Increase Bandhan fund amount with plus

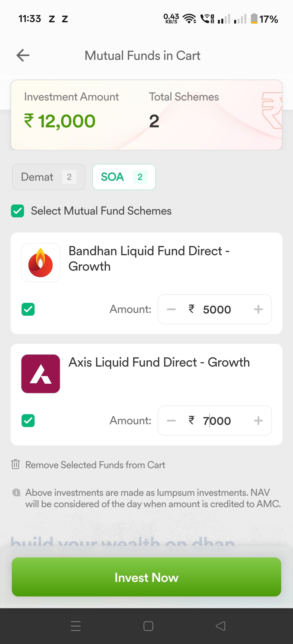[x=258, y=309]
